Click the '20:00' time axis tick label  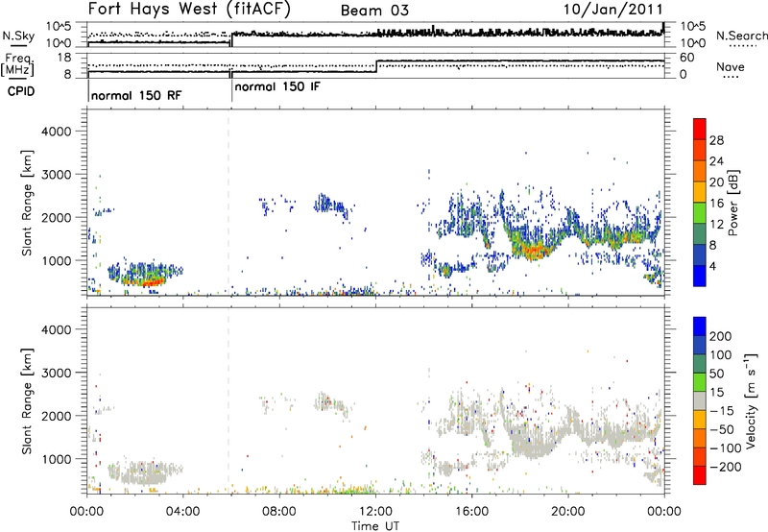tap(568, 512)
